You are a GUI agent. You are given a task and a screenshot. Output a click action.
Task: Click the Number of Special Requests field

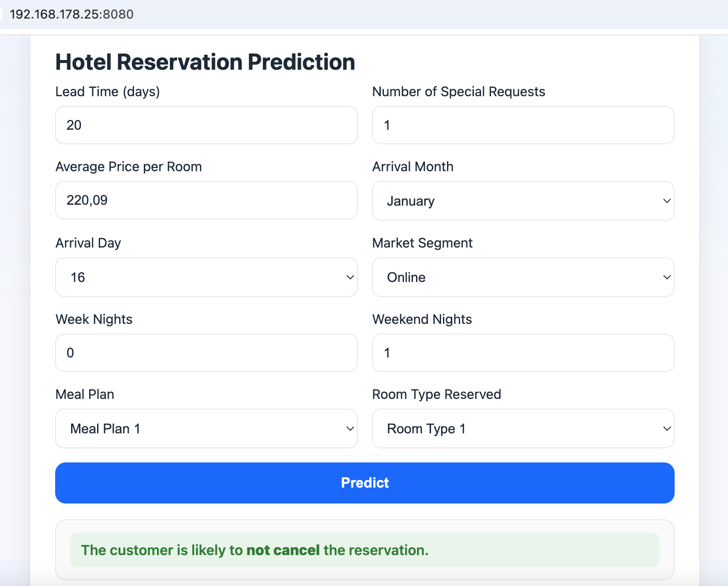pyautogui.click(x=523, y=125)
